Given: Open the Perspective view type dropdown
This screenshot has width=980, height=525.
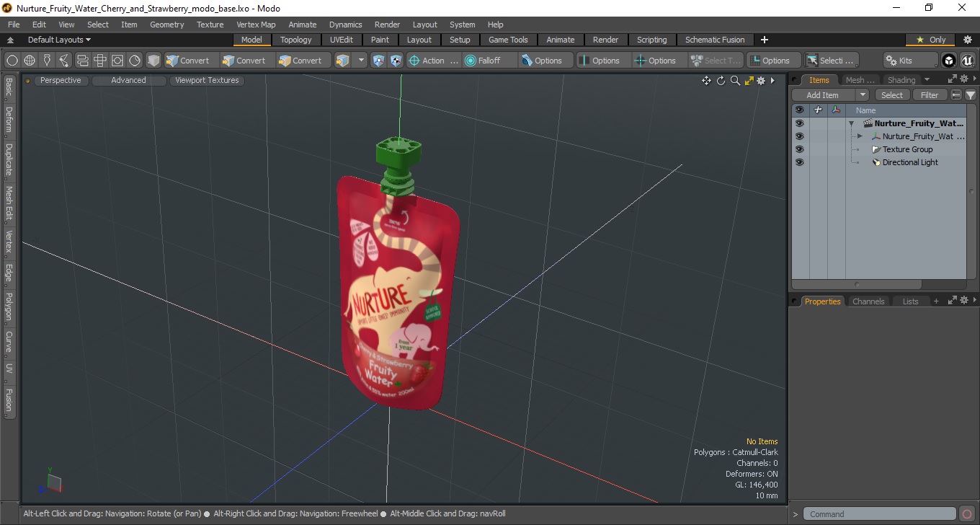Looking at the screenshot, I should click(61, 80).
